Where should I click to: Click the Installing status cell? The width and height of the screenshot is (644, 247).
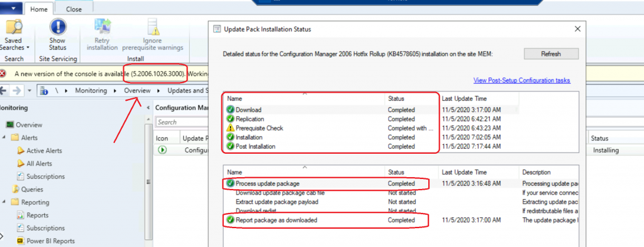click(x=606, y=150)
